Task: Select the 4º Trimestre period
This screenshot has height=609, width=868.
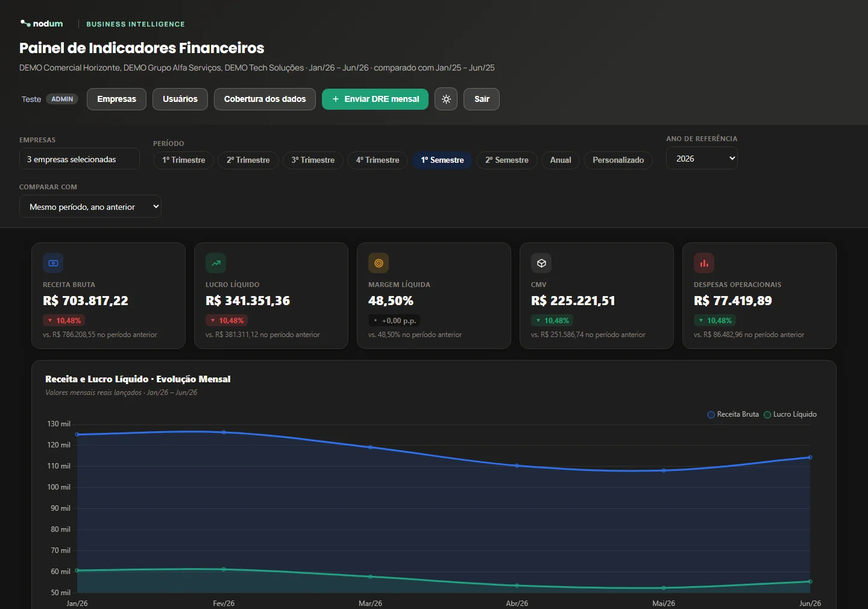Action: 377,160
